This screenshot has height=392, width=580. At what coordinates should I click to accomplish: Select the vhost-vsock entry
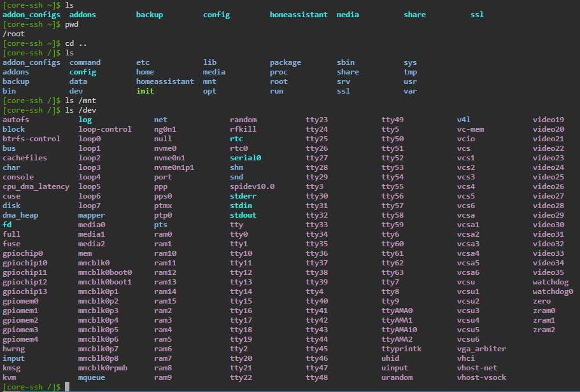pyautogui.click(x=481, y=377)
